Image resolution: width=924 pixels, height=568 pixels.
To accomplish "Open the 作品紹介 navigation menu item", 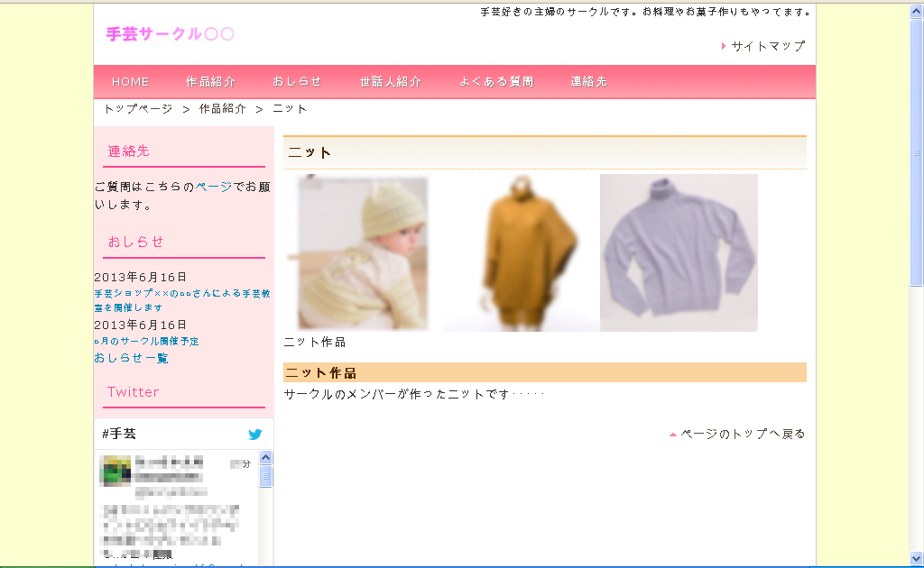I will point(211,82).
